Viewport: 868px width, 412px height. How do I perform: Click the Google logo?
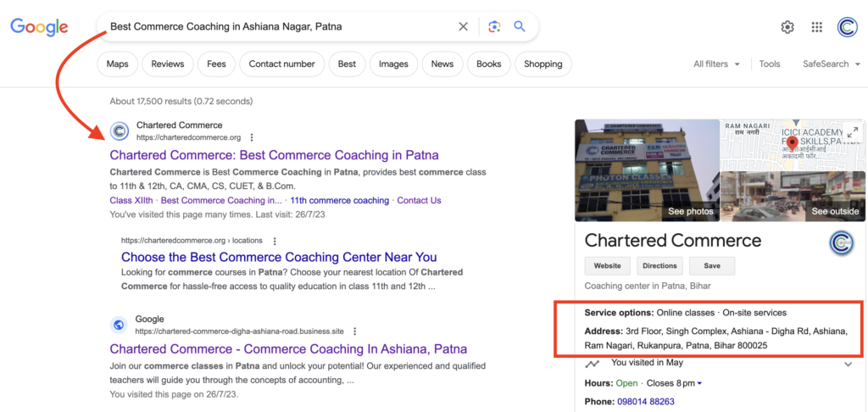pos(39,26)
